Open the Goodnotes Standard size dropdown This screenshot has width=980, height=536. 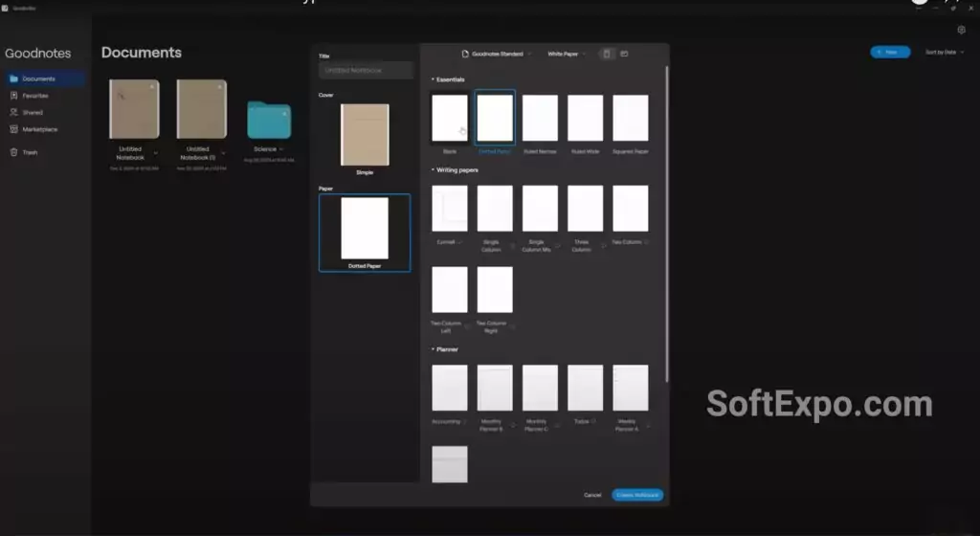[x=497, y=54]
